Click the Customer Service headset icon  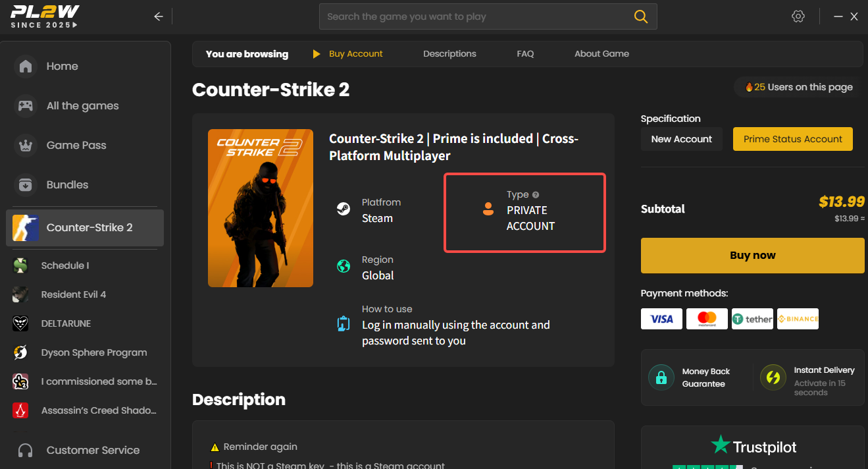click(26, 451)
